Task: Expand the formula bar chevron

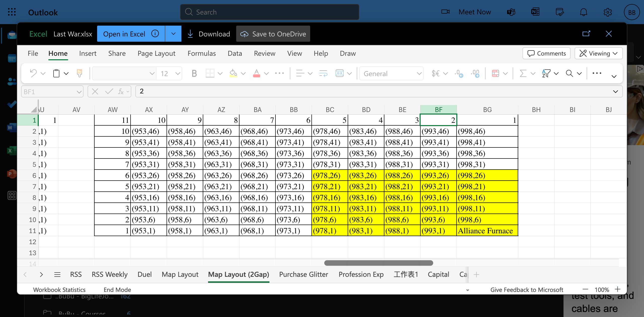Action: pos(616,91)
